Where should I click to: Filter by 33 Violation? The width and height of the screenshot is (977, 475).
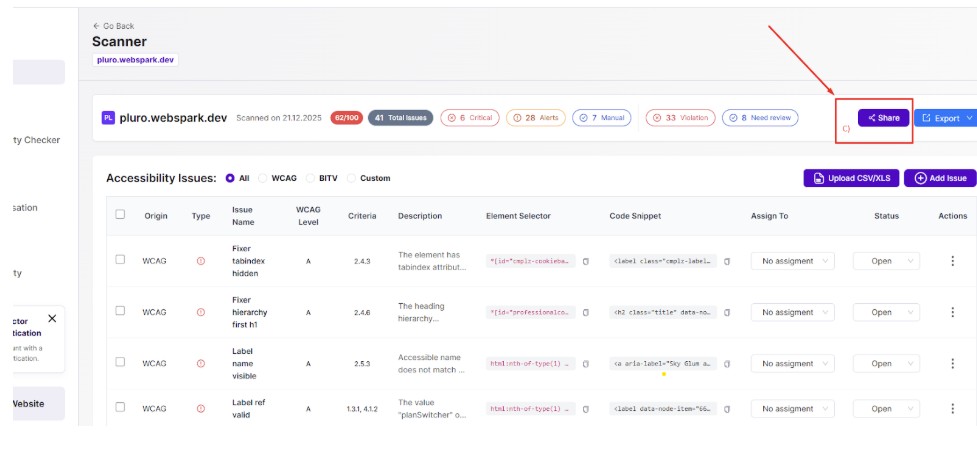[680, 117]
